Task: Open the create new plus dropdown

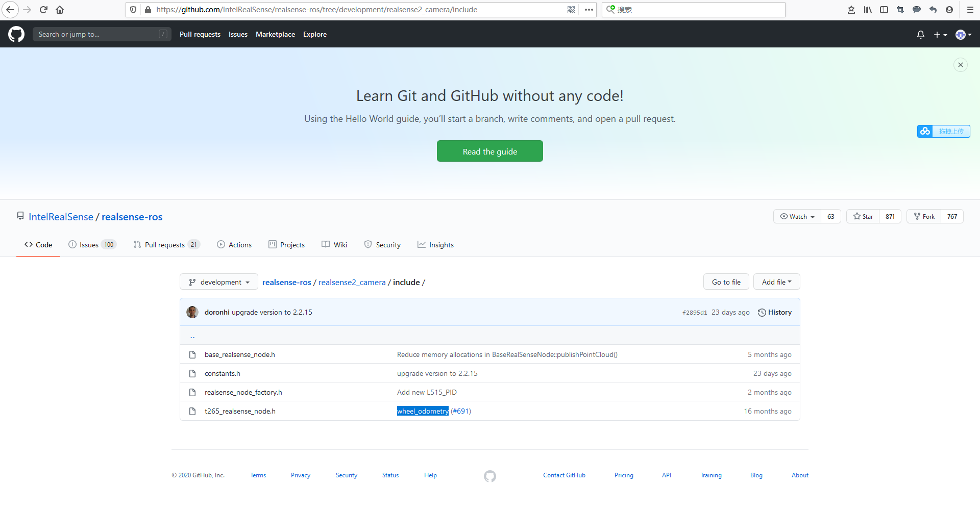Action: pyautogui.click(x=940, y=35)
